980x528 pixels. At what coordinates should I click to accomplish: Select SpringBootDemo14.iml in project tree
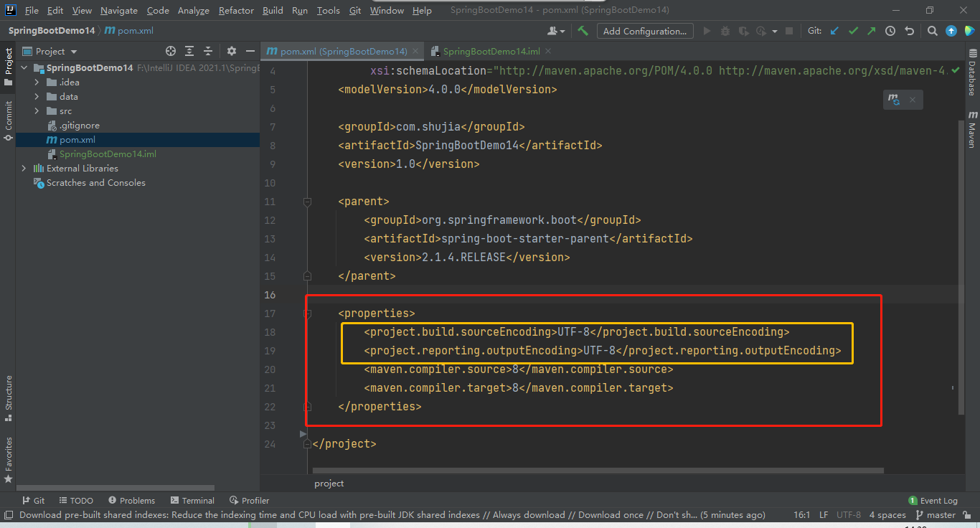(108, 154)
